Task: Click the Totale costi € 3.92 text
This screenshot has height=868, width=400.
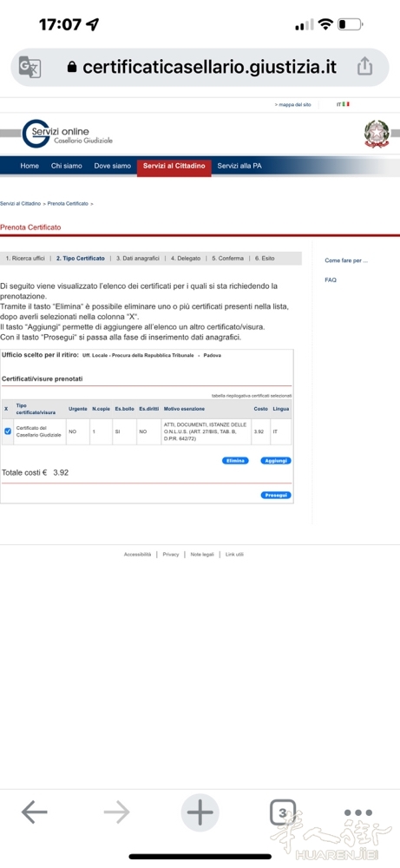Action: (36, 473)
